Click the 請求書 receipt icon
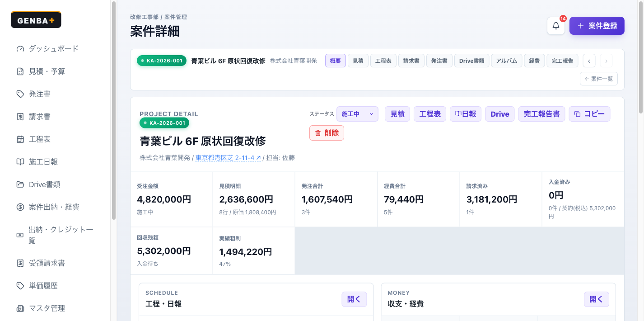 tap(20, 117)
